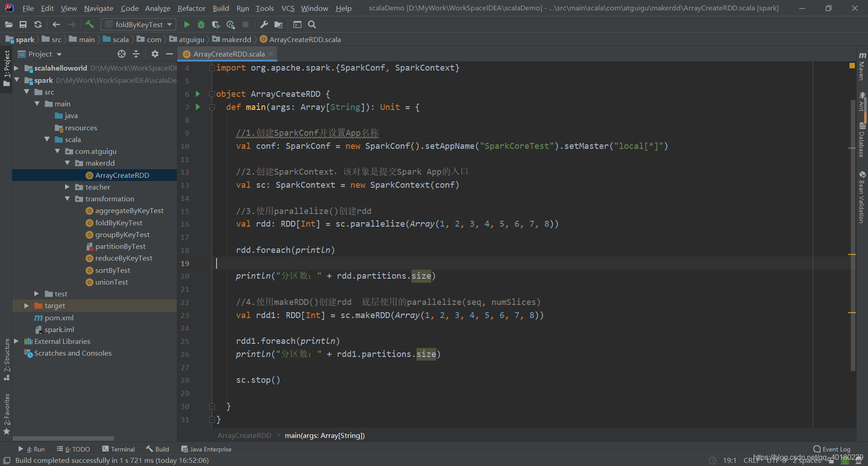Select aggregateByKeyTest in project tree
This screenshot has height=466, width=868.
[129, 211]
